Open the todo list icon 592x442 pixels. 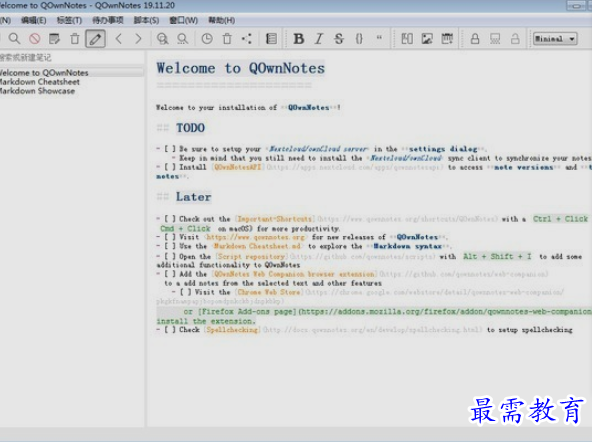[271, 39]
